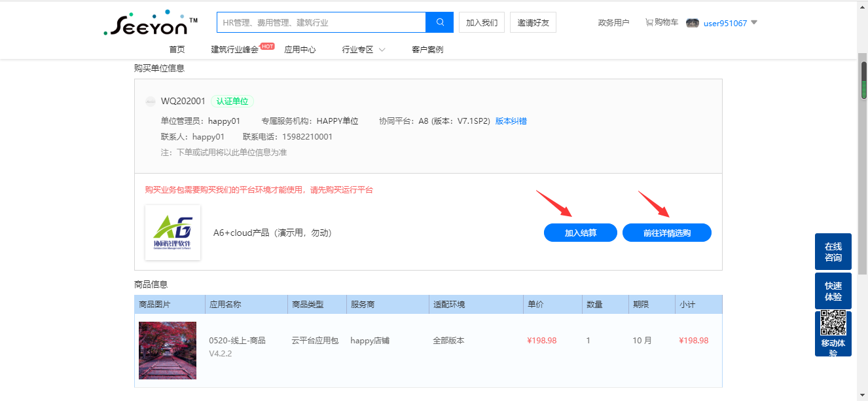Click the 期限 column header
868x401 pixels.
pyautogui.click(x=652, y=305)
